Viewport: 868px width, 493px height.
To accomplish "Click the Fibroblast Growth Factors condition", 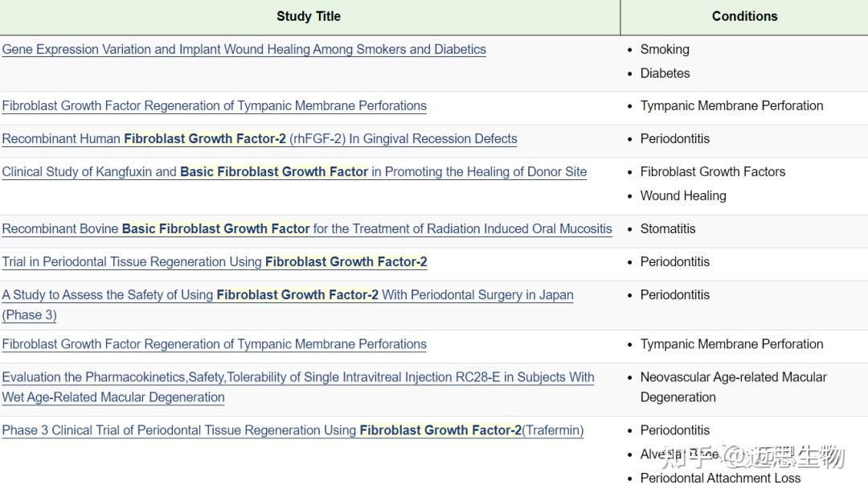I will click(712, 171).
